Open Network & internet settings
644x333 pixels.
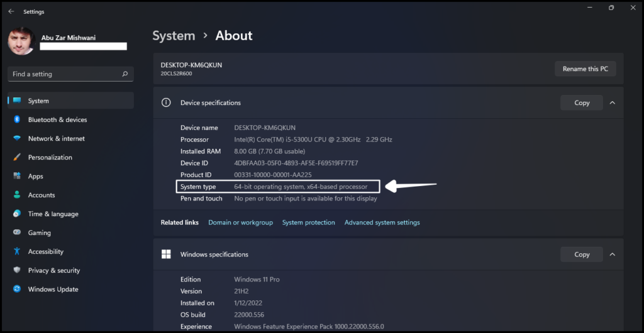point(70,138)
